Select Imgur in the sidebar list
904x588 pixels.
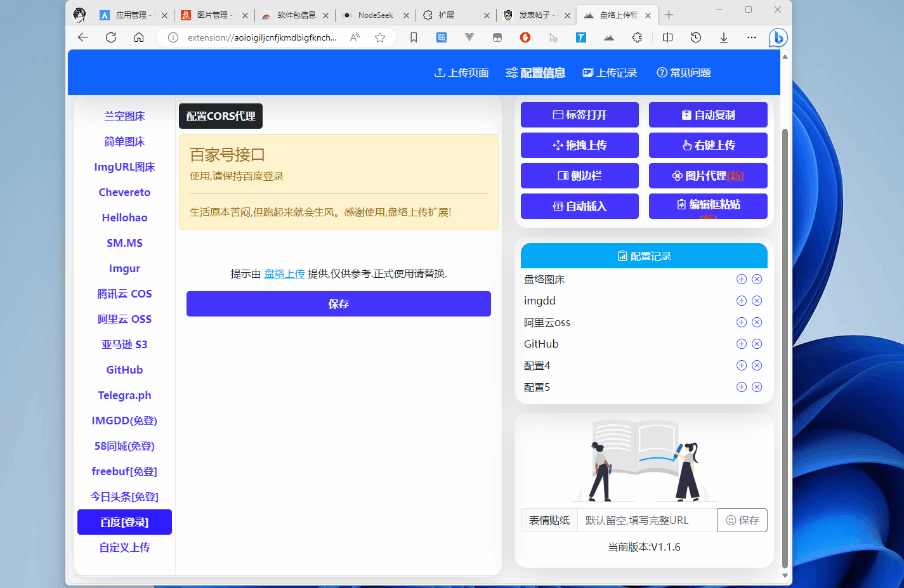(124, 268)
